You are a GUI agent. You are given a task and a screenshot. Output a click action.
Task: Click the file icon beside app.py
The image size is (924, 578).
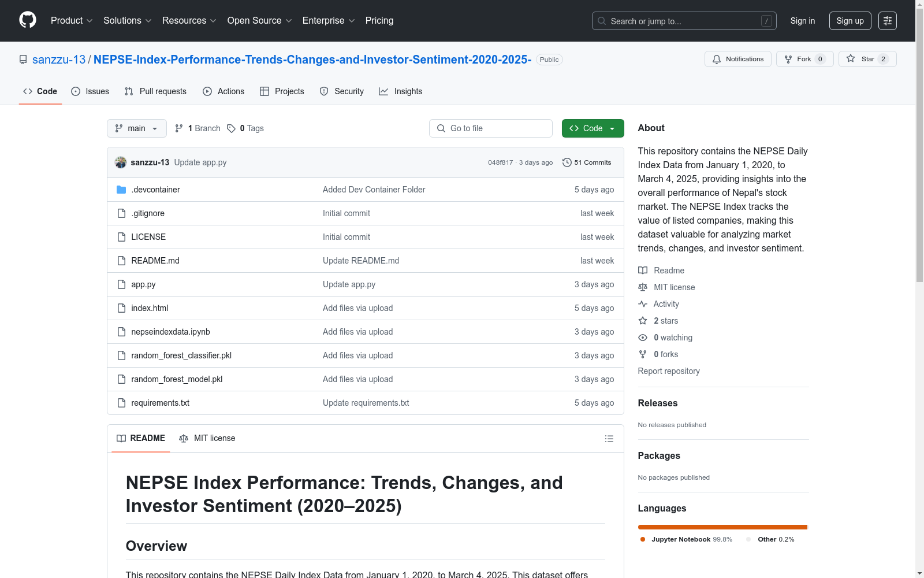(121, 284)
